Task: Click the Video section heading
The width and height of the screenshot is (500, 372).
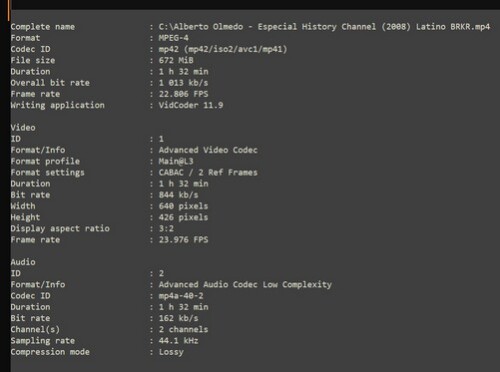Action: [23, 128]
